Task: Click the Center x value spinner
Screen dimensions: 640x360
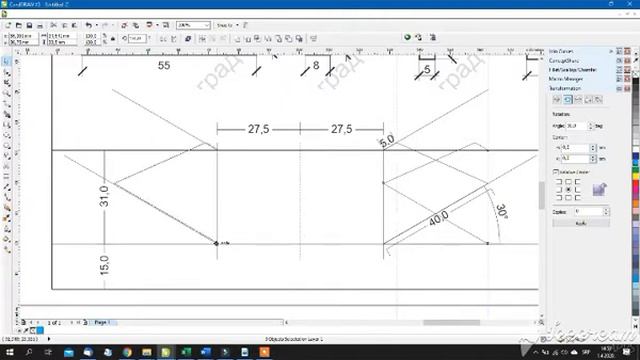Action: tap(593, 148)
